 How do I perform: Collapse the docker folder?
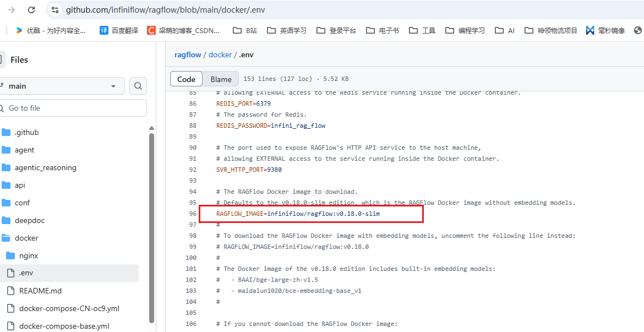(x=26, y=238)
